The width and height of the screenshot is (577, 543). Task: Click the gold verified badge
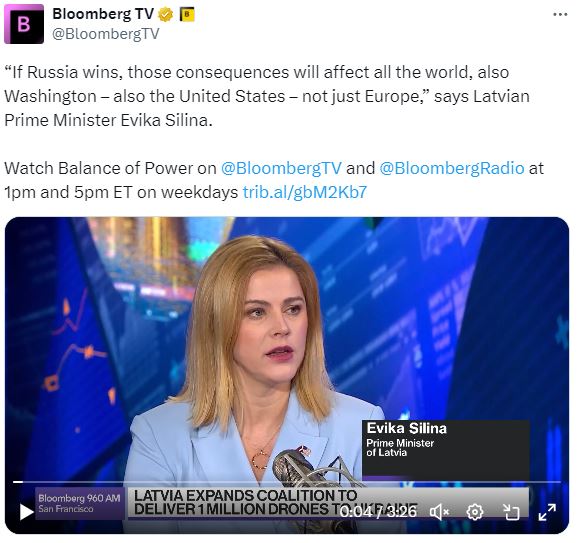(166, 15)
